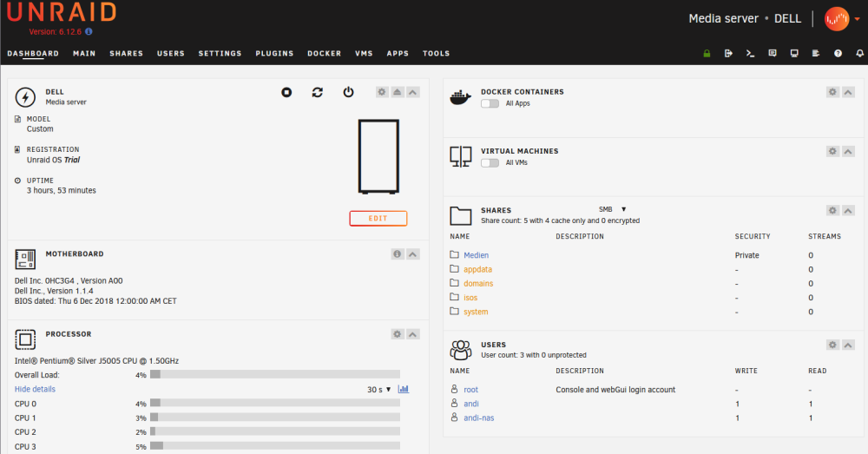The width and height of the screenshot is (868, 454).
Task: Collapse the Shares panel
Action: 848,210
